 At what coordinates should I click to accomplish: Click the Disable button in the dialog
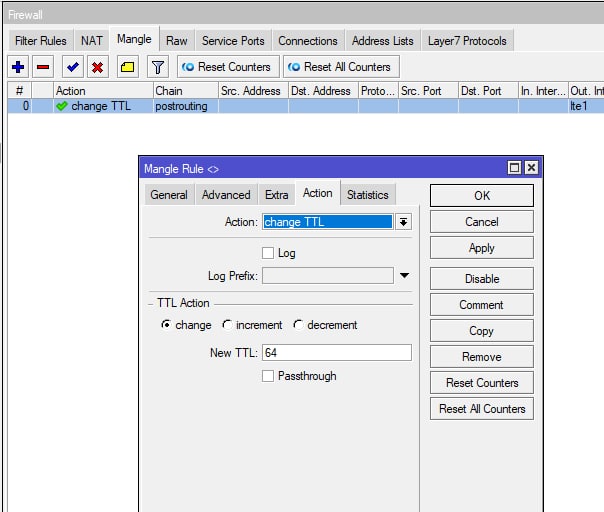click(482, 279)
